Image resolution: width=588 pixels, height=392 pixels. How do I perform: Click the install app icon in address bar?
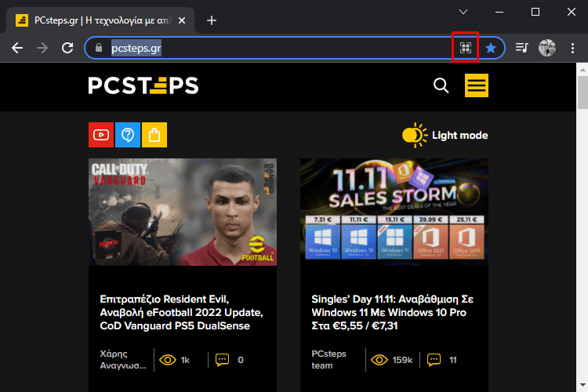466,48
